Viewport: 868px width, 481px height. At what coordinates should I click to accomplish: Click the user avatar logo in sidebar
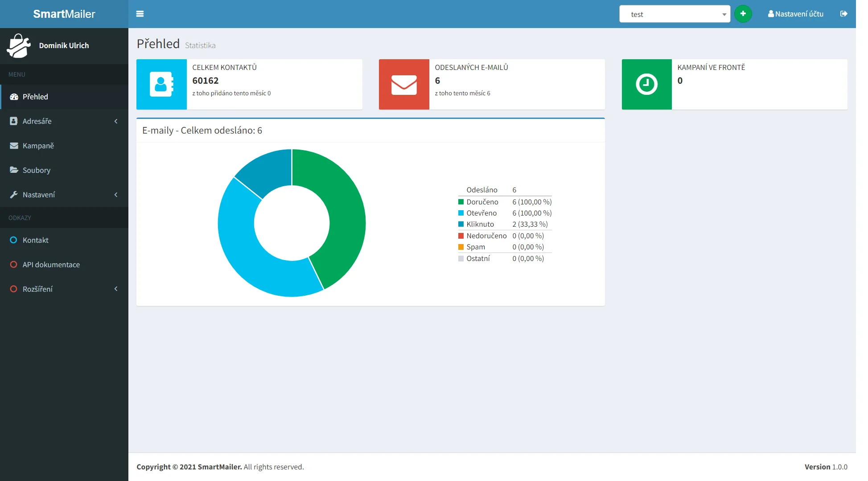tap(19, 46)
